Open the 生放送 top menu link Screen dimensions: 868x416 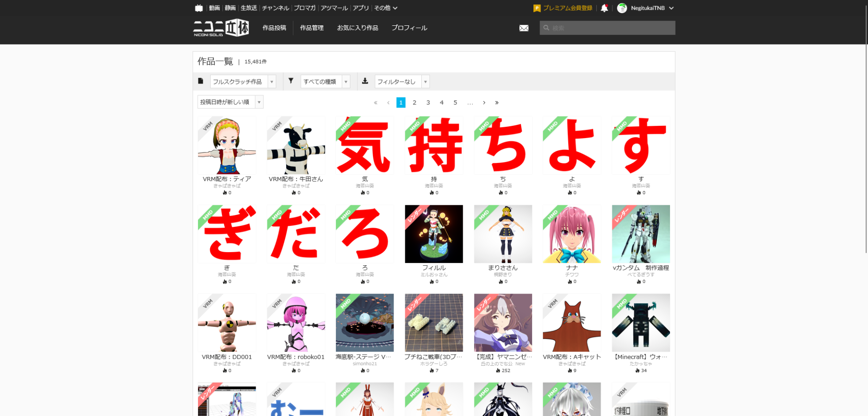(x=249, y=8)
